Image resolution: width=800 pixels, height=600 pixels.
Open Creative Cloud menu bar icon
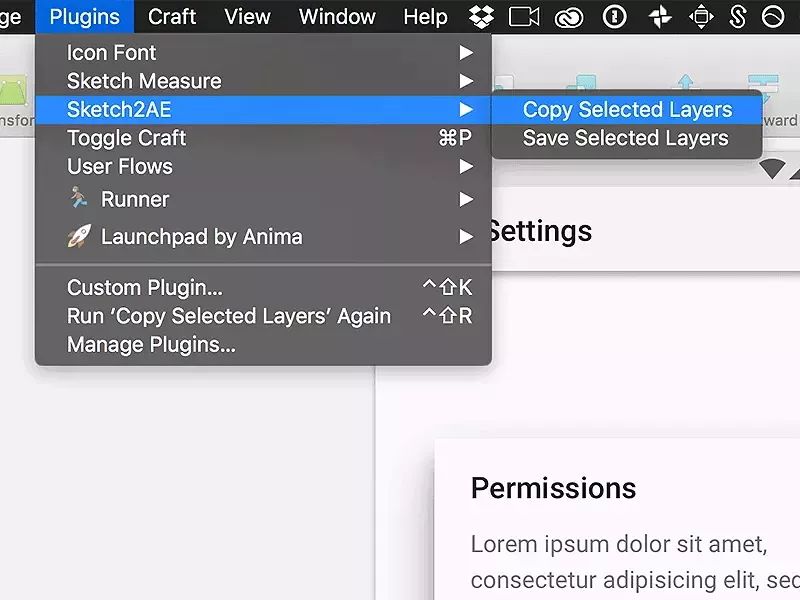[569, 18]
